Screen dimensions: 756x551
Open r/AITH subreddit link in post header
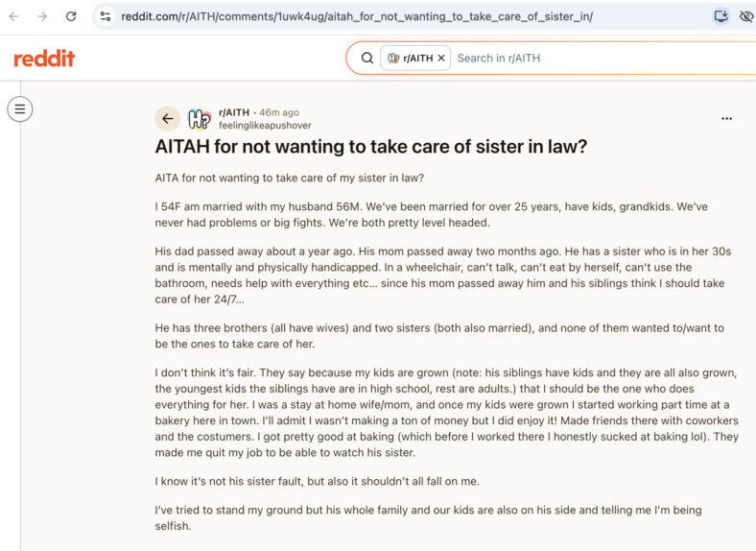234,112
